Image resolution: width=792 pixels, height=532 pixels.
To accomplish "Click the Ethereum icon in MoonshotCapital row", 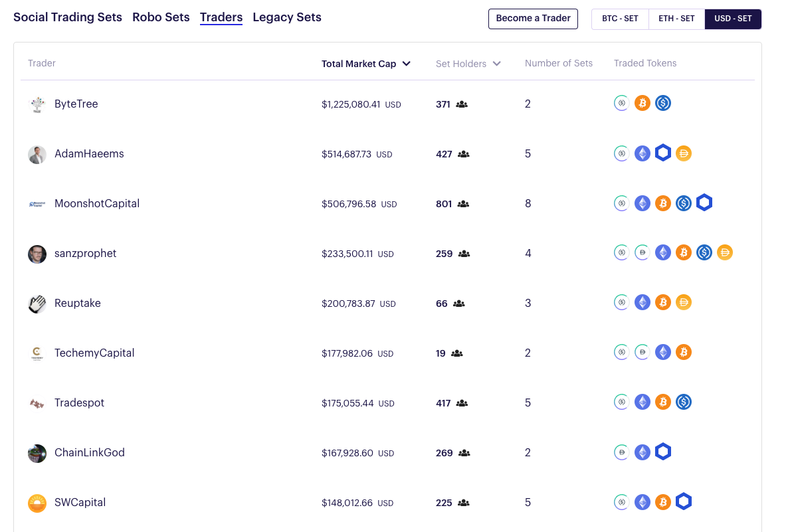I will pos(642,203).
